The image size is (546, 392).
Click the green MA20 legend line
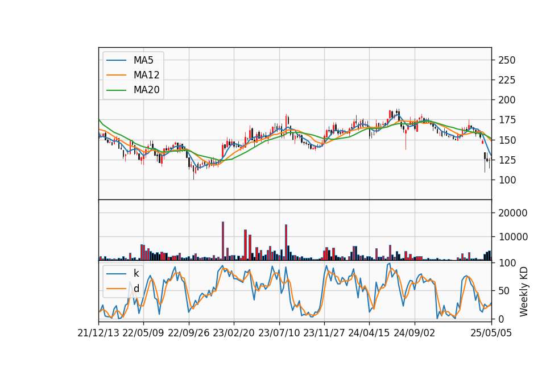coord(116,90)
